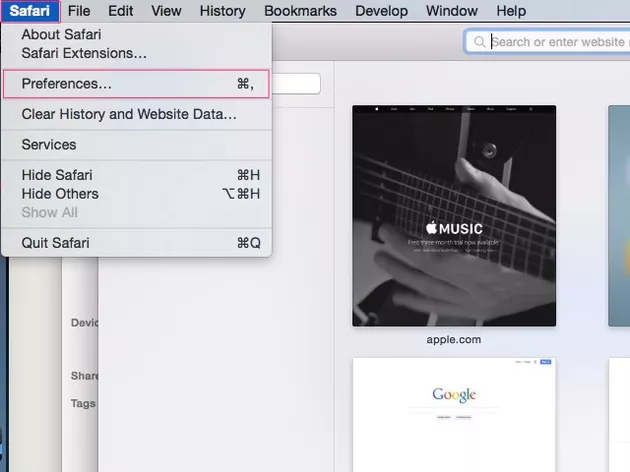This screenshot has height=472, width=630.
Task: Open the Bookmarks menu
Action: pyautogui.click(x=301, y=11)
